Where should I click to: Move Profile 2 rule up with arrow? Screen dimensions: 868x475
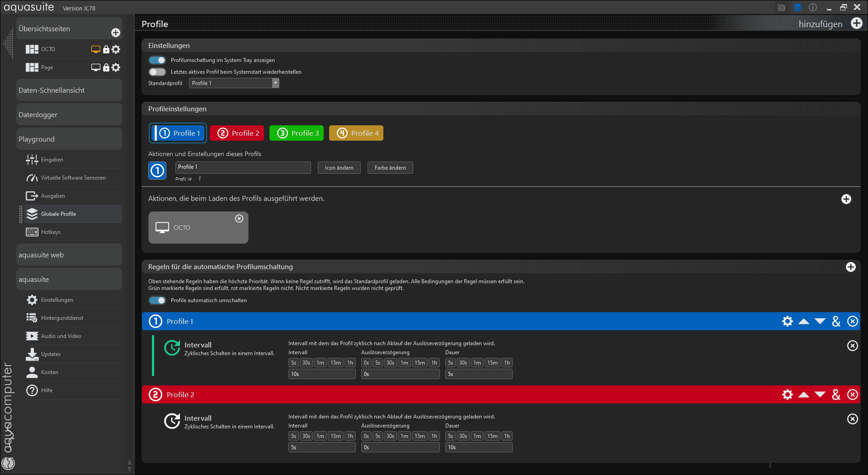tap(803, 394)
